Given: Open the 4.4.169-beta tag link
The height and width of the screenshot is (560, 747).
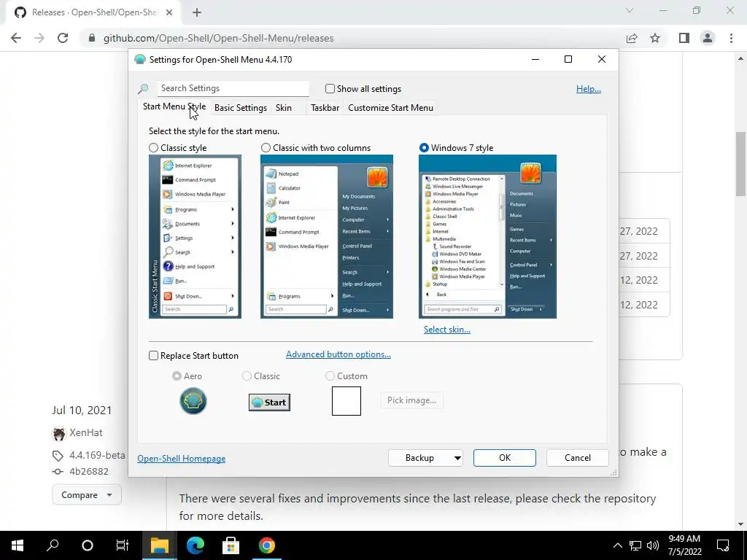Looking at the screenshot, I should 97,455.
